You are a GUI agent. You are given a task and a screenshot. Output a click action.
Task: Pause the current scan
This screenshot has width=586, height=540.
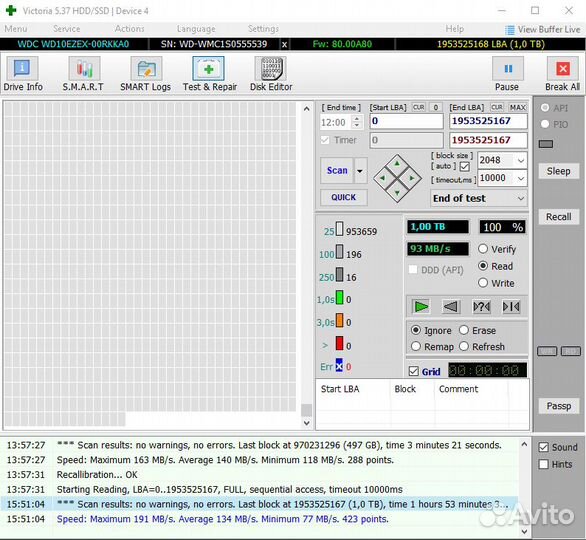[507, 74]
